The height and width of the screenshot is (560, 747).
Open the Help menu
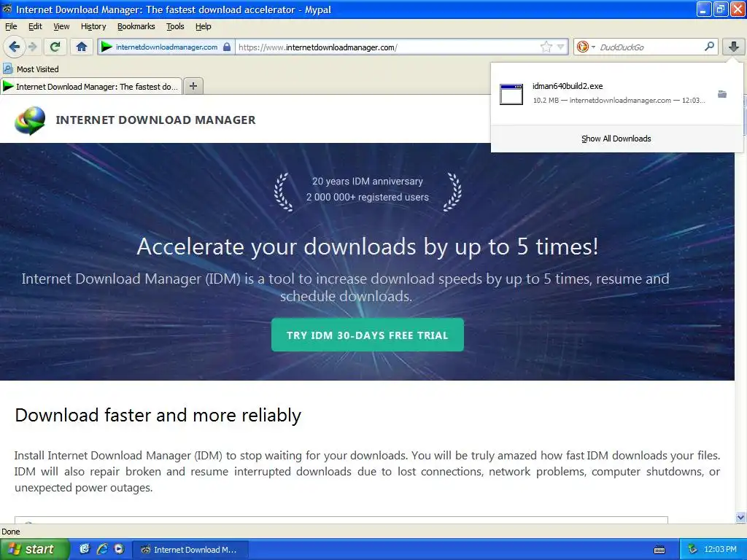point(204,26)
